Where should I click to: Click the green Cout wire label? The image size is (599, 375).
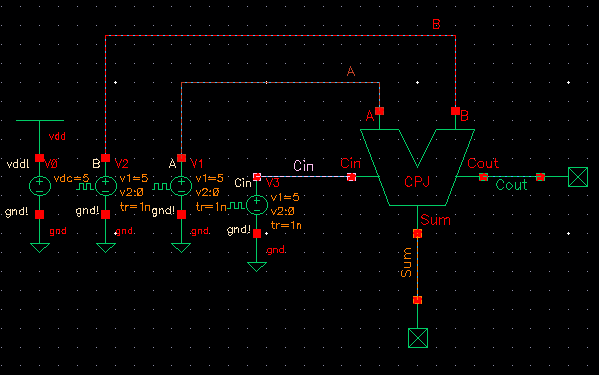[x=511, y=185]
